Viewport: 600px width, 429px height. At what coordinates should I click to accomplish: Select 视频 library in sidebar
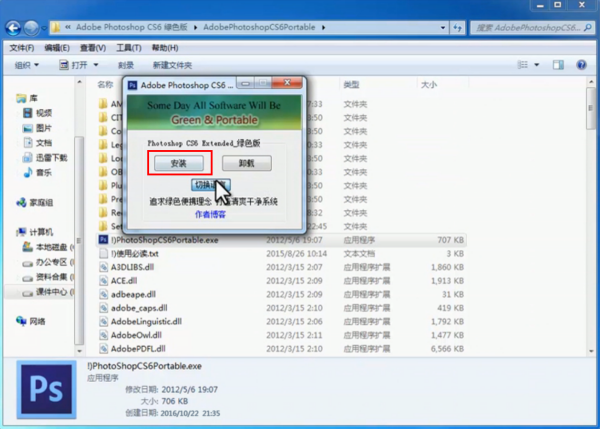[38, 113]
